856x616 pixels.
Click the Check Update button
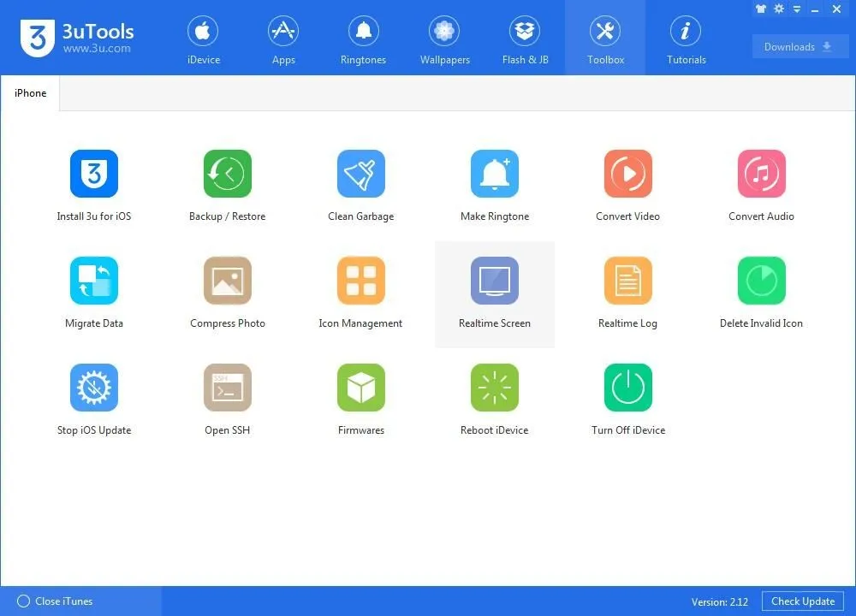(x=802, y=601)
